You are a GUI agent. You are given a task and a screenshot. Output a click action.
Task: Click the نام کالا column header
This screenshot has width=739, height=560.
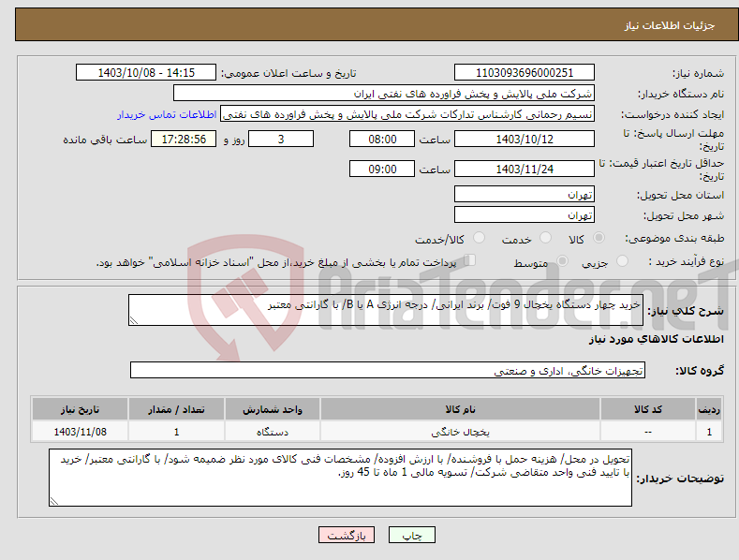(x=460, y=409)
